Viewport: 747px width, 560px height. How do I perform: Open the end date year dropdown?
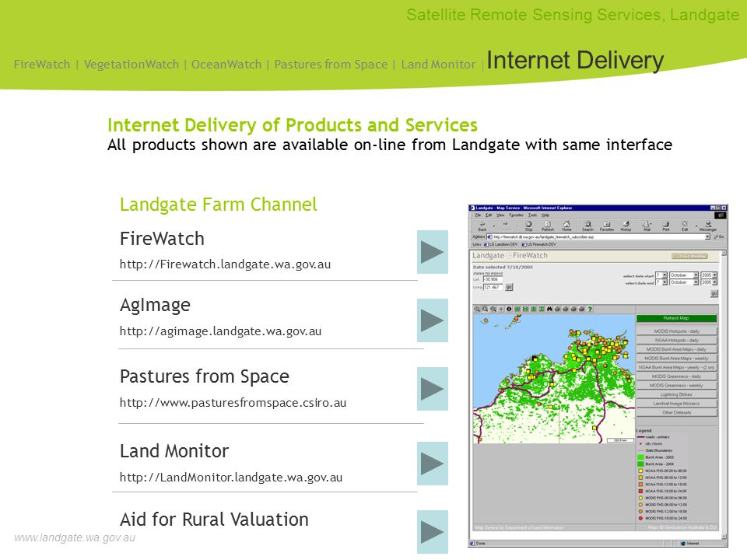click(714, 282)
